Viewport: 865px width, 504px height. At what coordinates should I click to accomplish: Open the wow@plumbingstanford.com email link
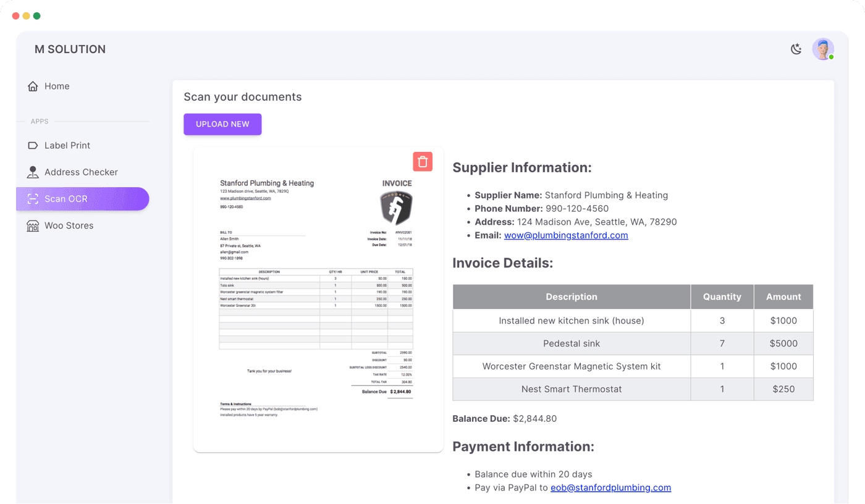click(566, 235)
